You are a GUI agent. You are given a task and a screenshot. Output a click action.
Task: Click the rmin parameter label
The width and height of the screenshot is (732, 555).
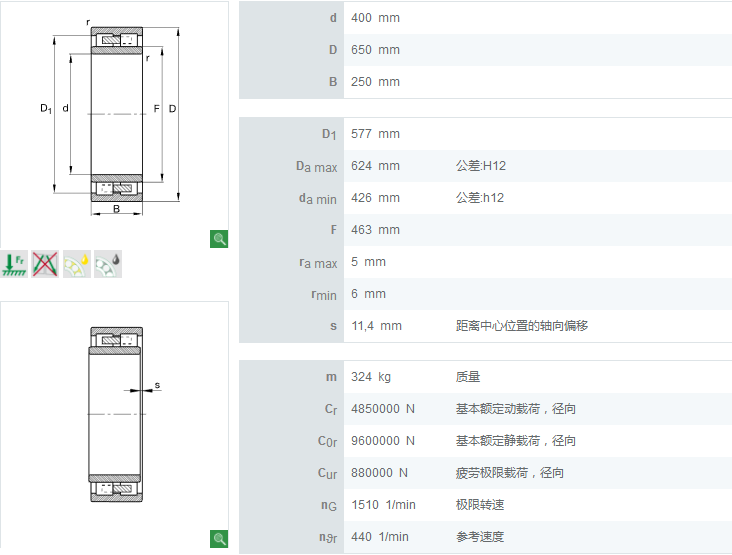click(x=324, y=295)
